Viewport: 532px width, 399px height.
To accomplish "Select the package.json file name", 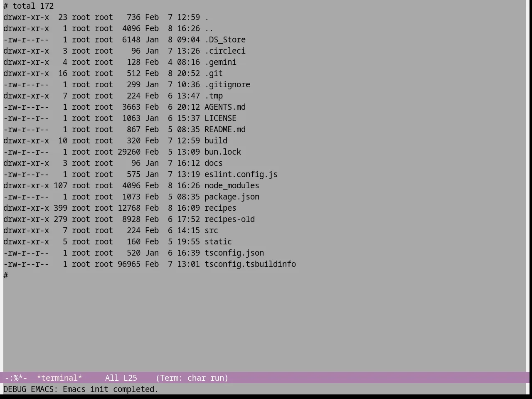I will [x=232, y=197].
